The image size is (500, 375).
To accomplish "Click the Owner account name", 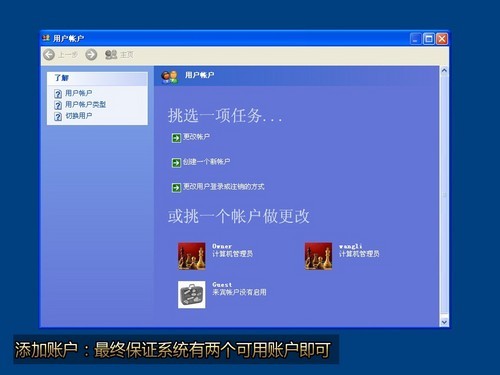I will (222, 246).
